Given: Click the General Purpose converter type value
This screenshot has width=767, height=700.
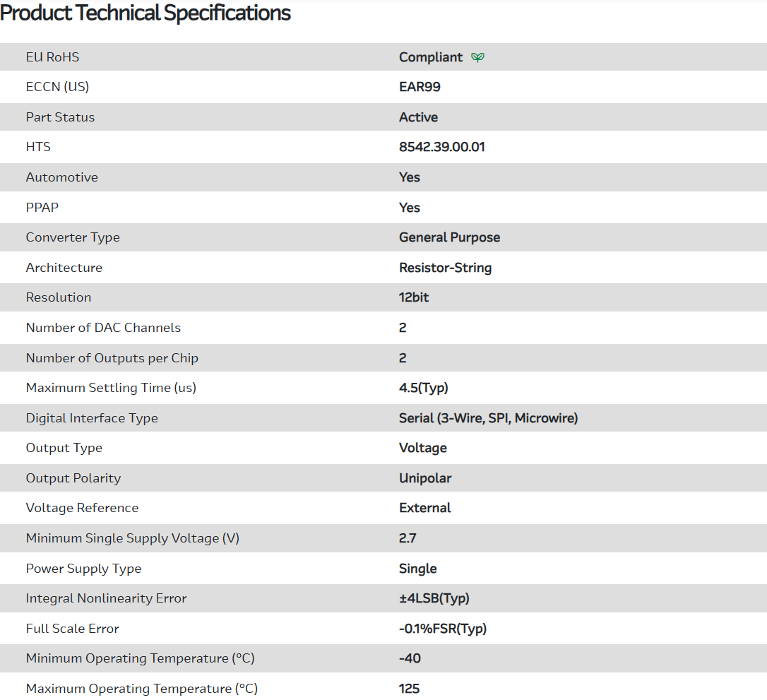Looking at the screenshot, I should (449, 237).
